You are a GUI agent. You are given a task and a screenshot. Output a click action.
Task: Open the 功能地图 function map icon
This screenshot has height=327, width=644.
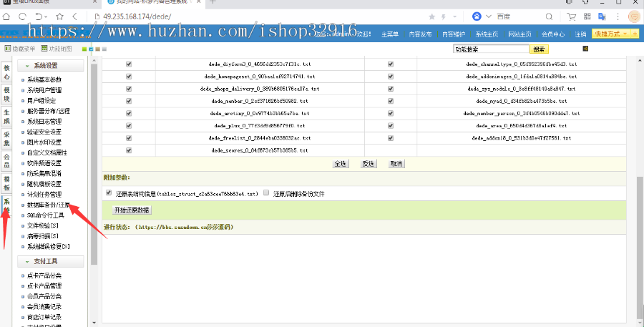coord(44,49)
